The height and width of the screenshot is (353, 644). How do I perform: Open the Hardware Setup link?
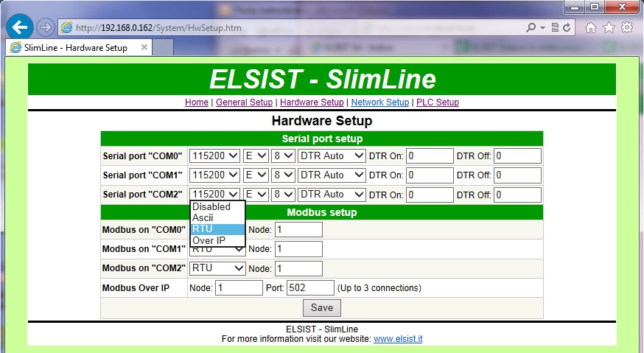(x=312, y=102)
